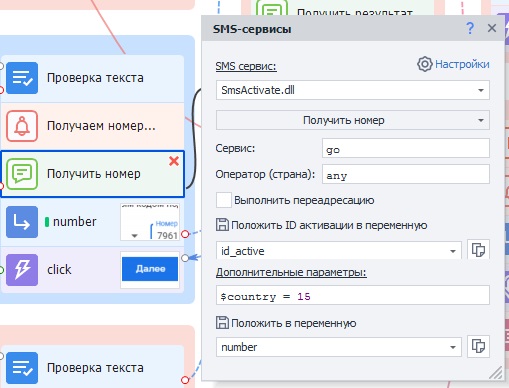Viewport: 509px width, 388px height.
Task: Select the arrow icon of number action
Action: [x=22, y=222]
